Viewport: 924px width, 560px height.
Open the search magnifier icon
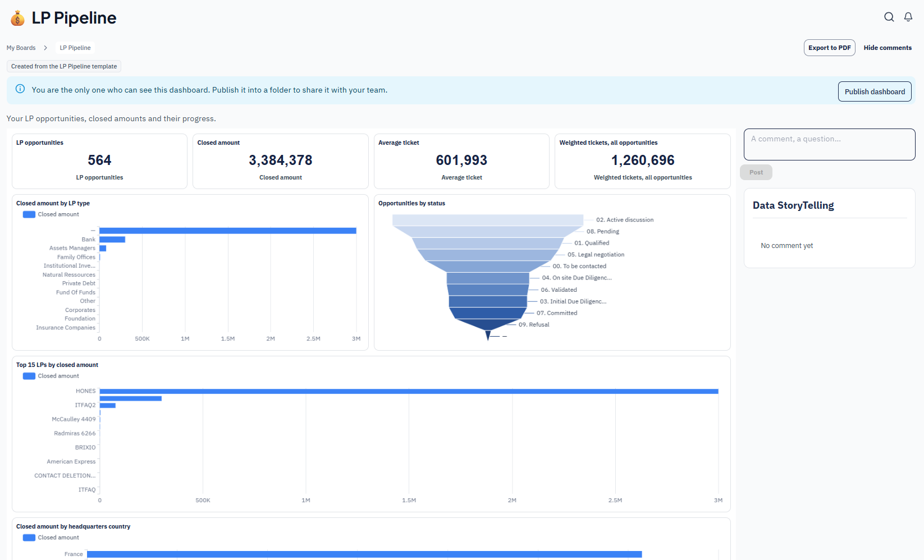click(x=889, y=17)
